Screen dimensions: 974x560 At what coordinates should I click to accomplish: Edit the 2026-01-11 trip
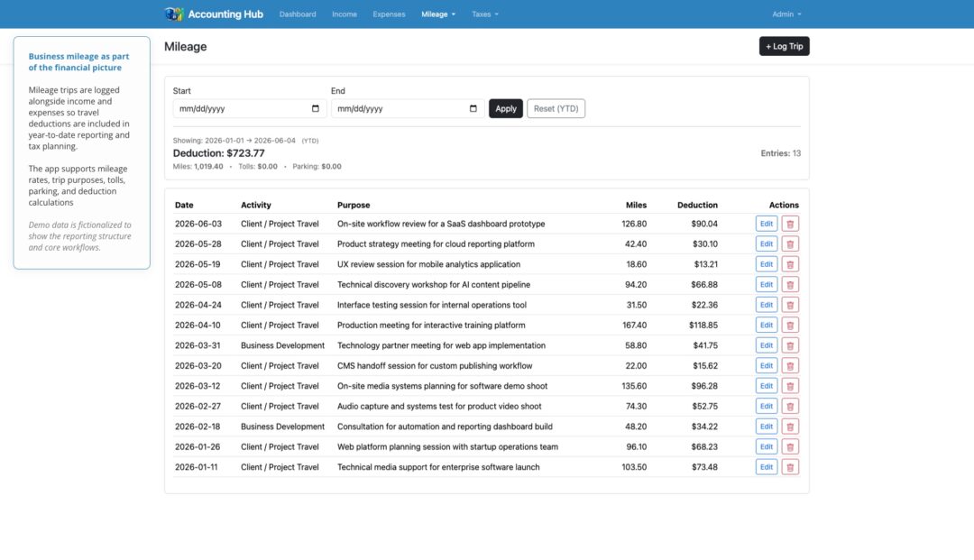coord(767,467)
